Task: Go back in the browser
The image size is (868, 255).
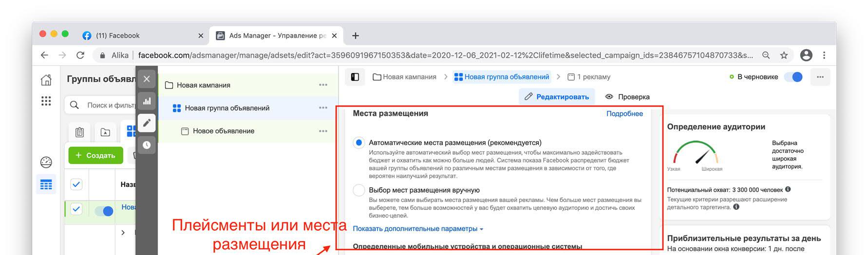Action: (x=44, y=55)
